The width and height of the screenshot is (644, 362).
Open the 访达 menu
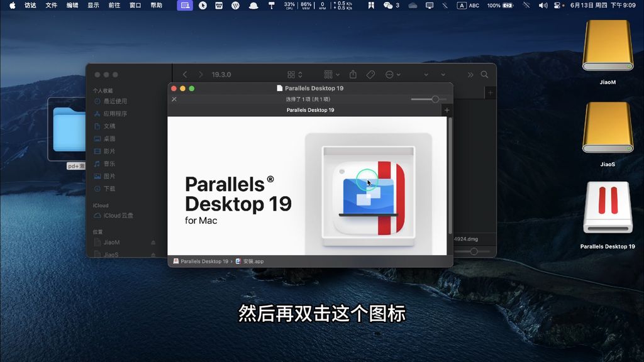(x=30, y=5)
